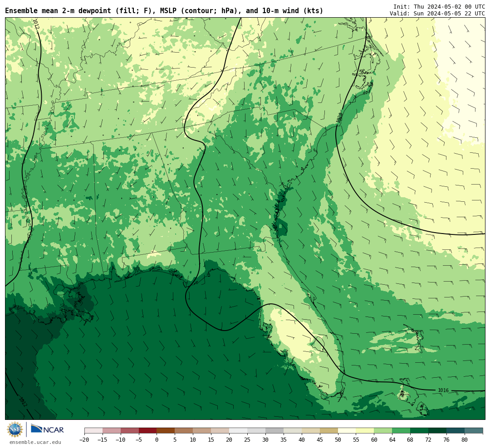Click the 25 tick label on the colorbar
Image resolution: width=490 pixels, height=448 pixels.
[x=248, y=439]
